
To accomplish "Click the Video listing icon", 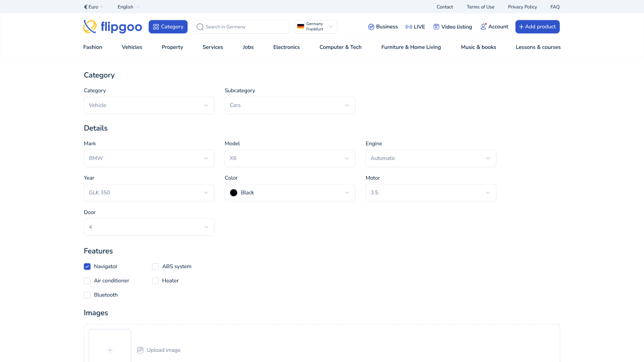I will pyautogui.click(x=436, y=27).
